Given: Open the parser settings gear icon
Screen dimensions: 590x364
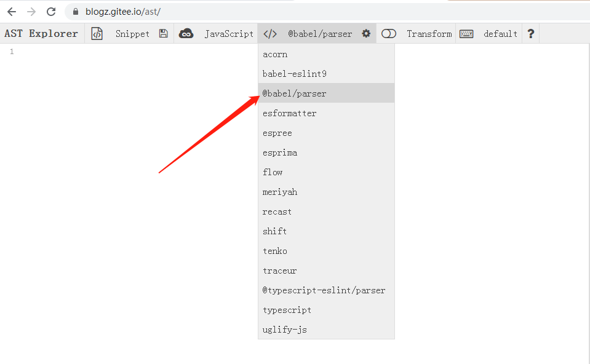Looking at the screenshot, I should point(367,34).
